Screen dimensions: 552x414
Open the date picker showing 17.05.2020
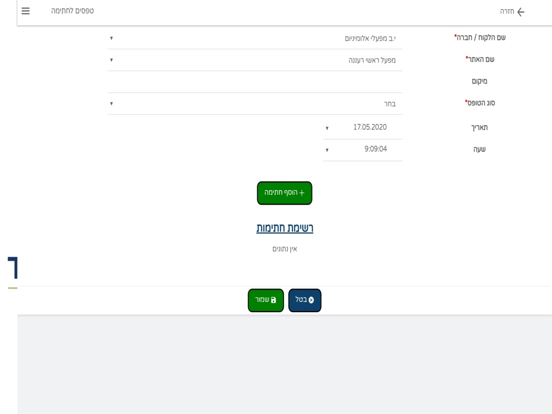point(363,127)
